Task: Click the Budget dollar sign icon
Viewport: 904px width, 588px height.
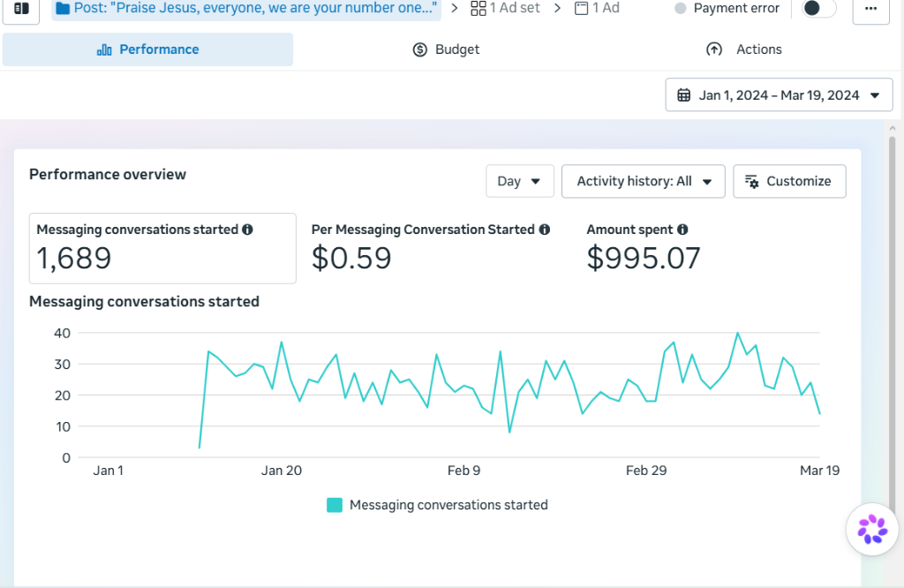Action: pos(419,50)
